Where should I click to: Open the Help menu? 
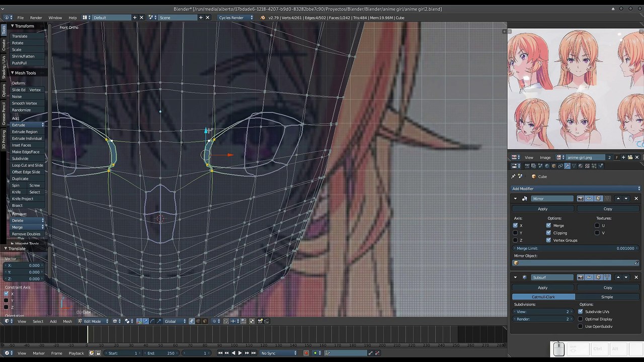[x=73, y=18]
